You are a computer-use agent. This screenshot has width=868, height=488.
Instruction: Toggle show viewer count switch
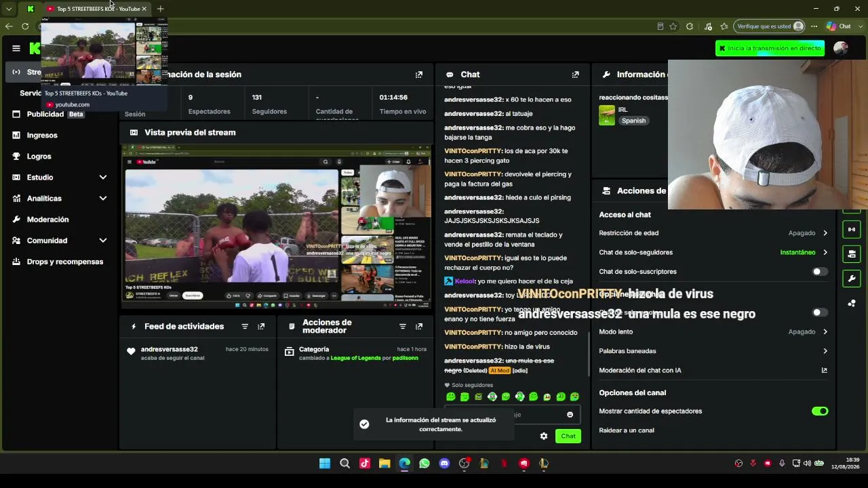coord(820,411)
